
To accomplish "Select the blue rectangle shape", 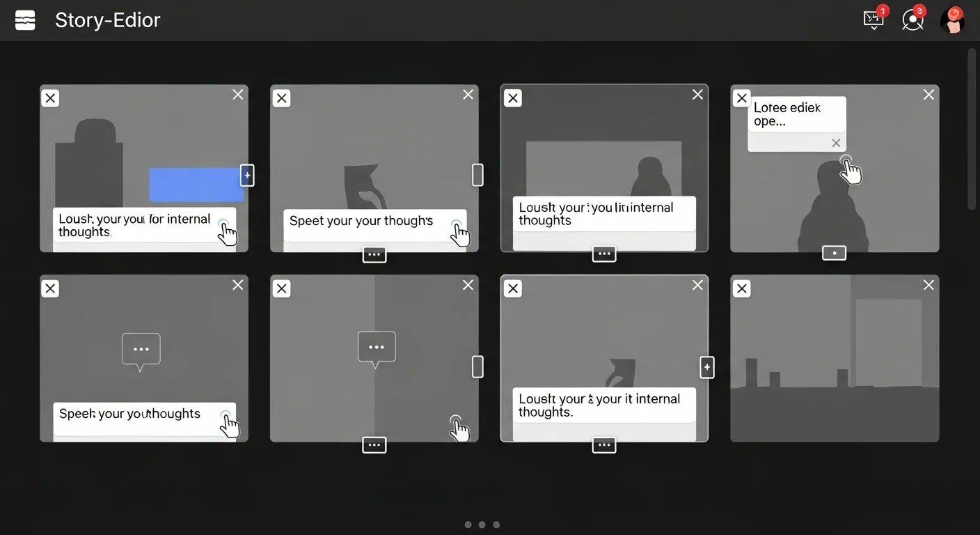I will click(195, 185).
